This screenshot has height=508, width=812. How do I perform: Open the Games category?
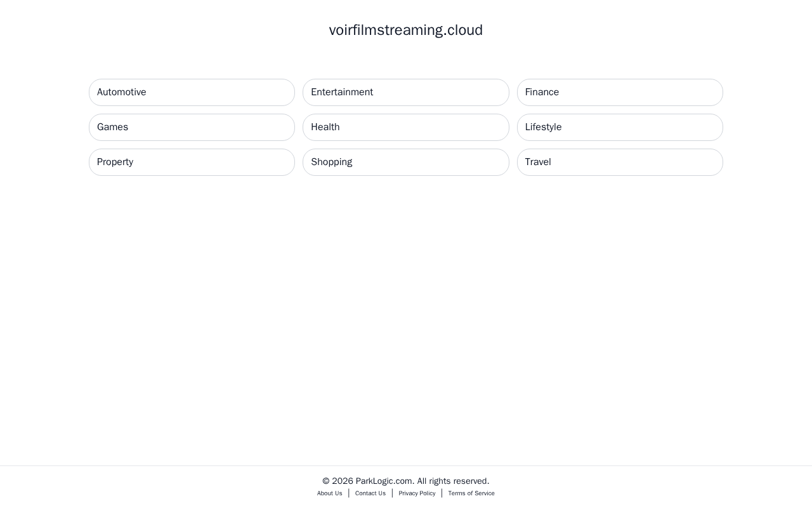[192, 127]
